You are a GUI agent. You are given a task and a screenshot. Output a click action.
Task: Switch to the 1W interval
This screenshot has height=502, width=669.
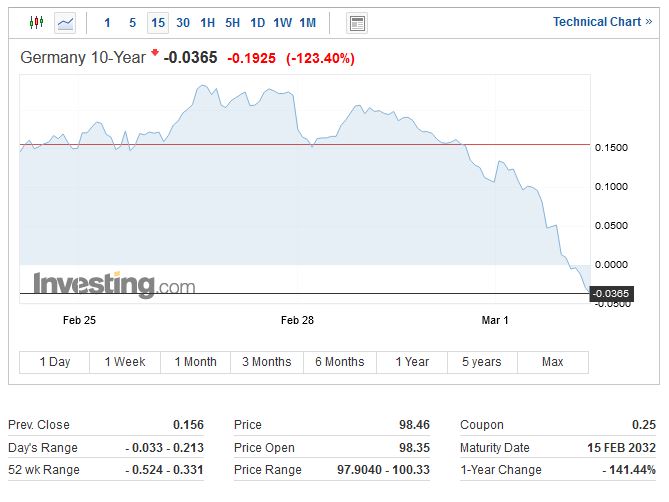tap(283, 22)
